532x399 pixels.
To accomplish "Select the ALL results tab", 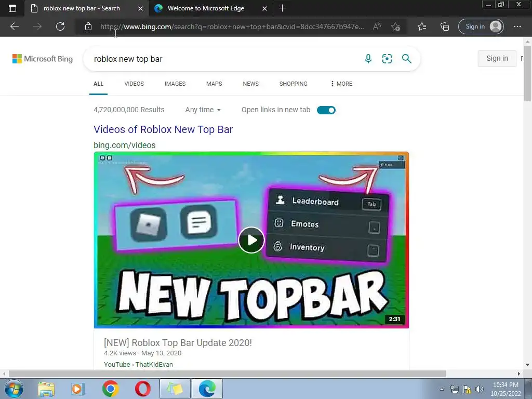I will point(98,84).
